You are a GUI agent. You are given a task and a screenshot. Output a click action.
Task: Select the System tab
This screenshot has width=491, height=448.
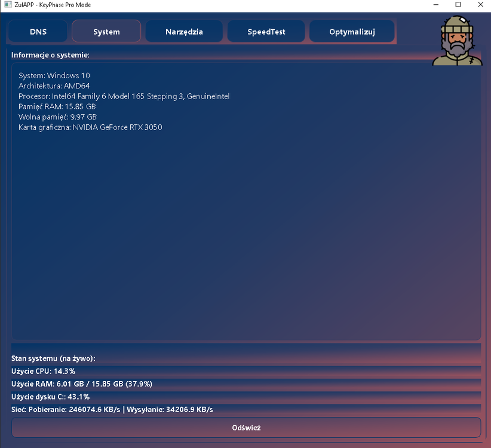pos(106,31)
